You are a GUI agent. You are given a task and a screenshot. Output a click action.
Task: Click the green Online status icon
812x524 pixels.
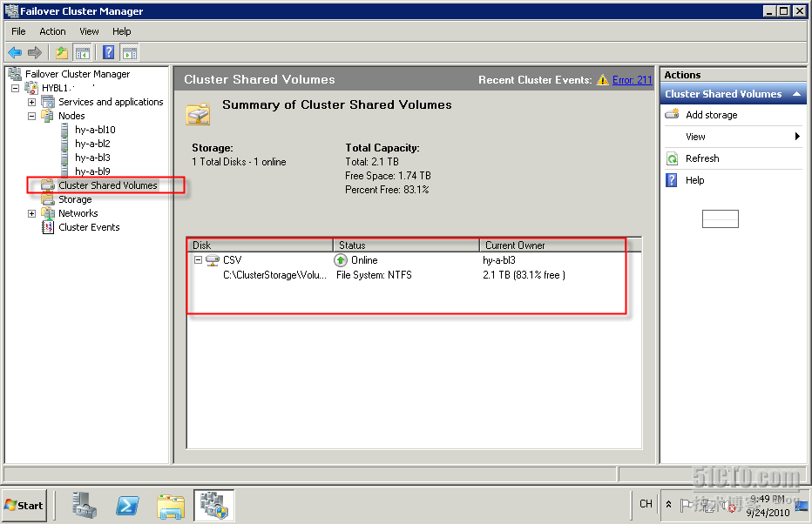(341, 260)
